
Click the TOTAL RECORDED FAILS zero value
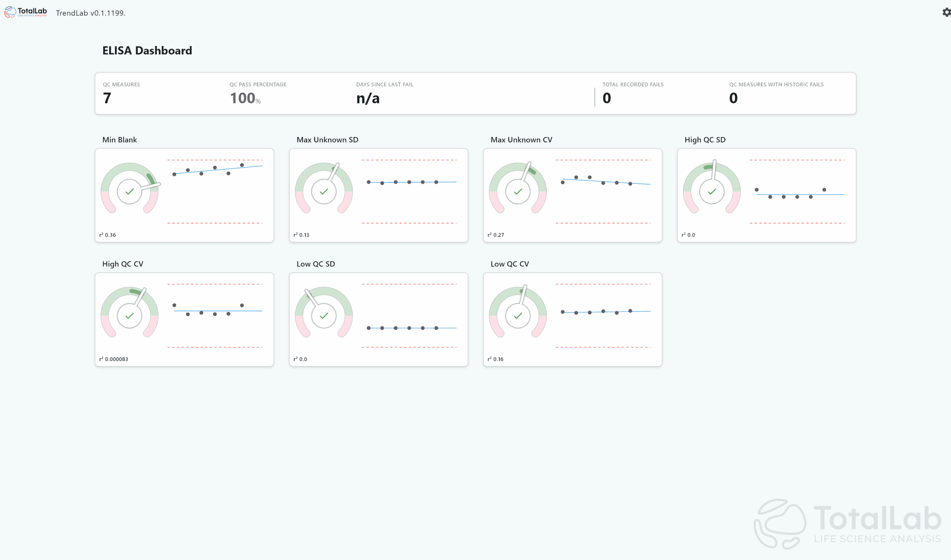tap(607, 98)
